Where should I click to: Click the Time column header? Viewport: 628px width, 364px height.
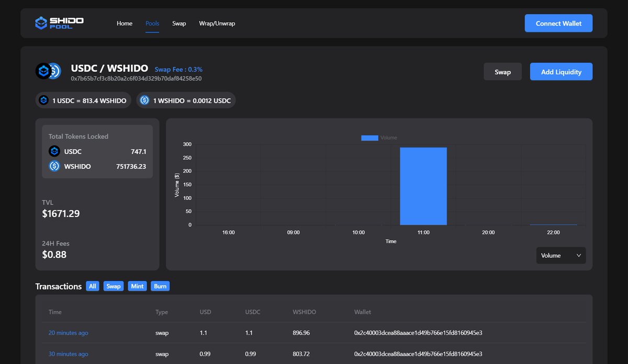pyautogui.click(x=55, y=312)
